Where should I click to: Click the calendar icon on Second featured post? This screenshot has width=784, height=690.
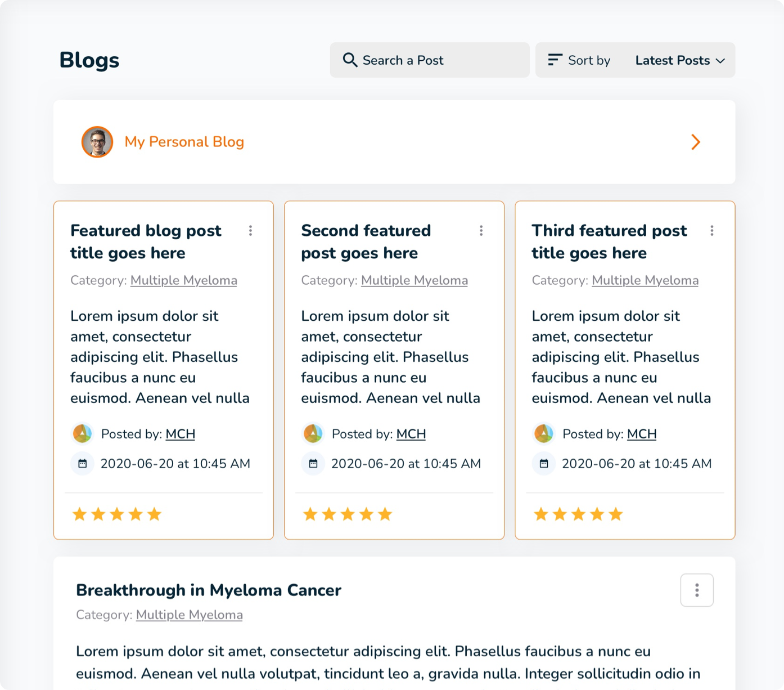coord(313,463)
